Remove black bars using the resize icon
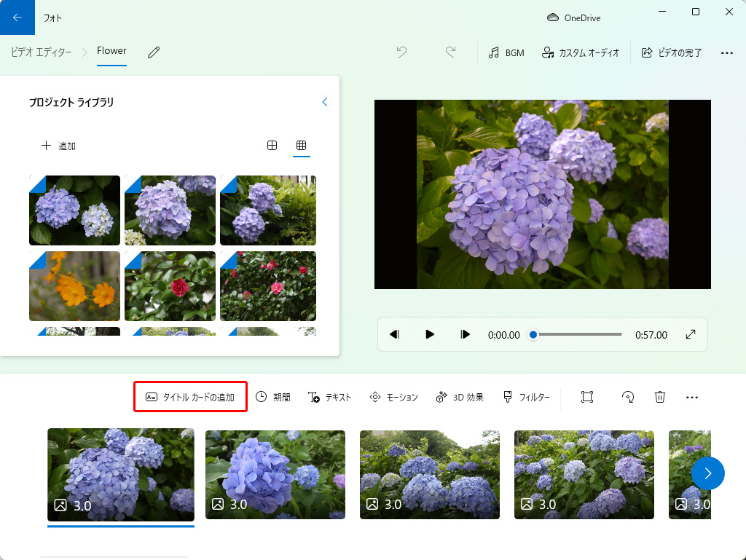Screen dimensions: 746x560 587,397
